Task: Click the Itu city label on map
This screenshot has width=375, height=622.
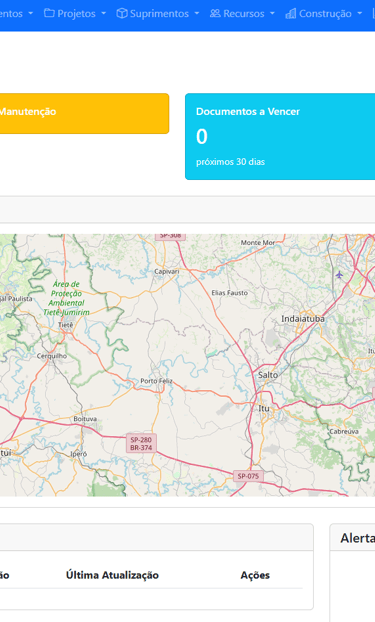Action: coord(264,408)
